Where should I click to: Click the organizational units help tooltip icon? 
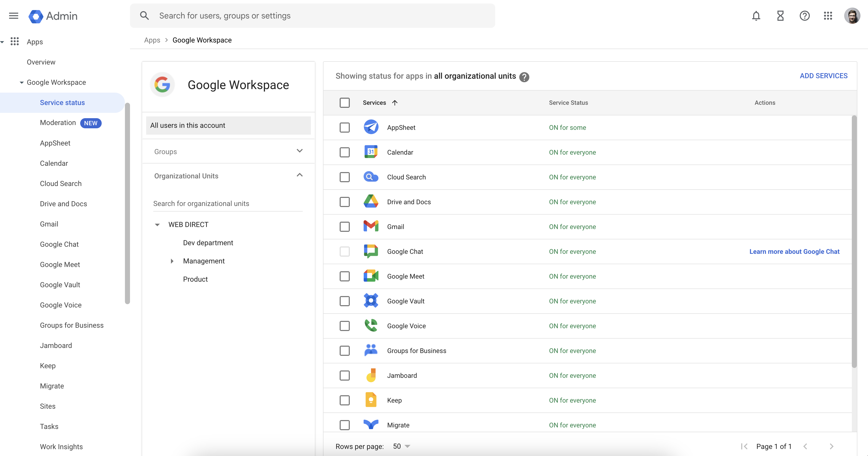pos(524,77)
